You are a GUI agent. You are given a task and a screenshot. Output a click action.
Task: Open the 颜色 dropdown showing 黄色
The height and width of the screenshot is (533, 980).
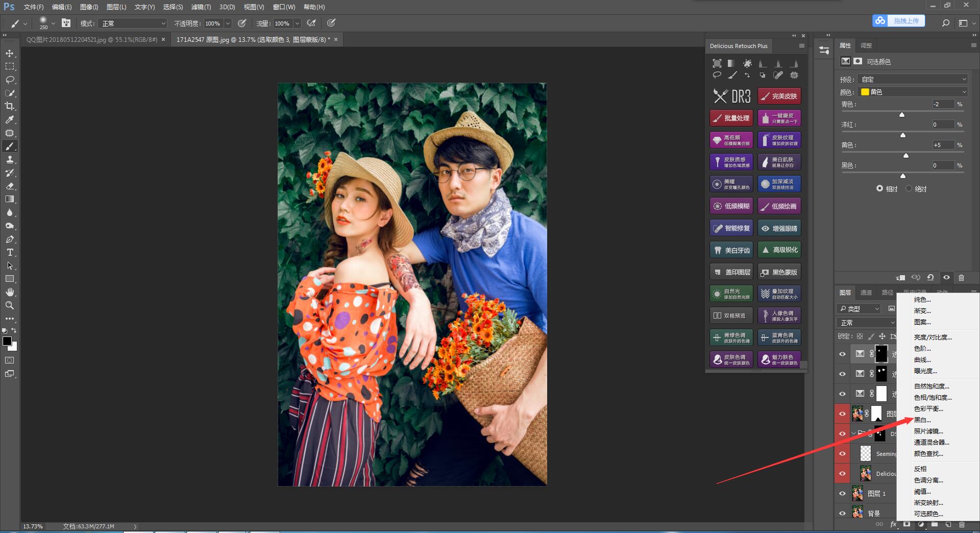(x=913, y=92)
